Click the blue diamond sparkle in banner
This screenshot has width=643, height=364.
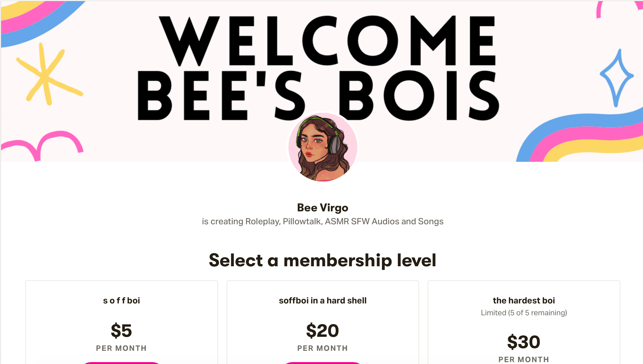[616, 77]
